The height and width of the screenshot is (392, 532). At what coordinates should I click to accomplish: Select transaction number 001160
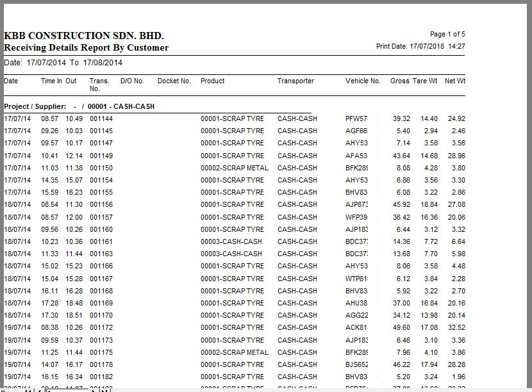pyautogui.click(x=101, y=229)
